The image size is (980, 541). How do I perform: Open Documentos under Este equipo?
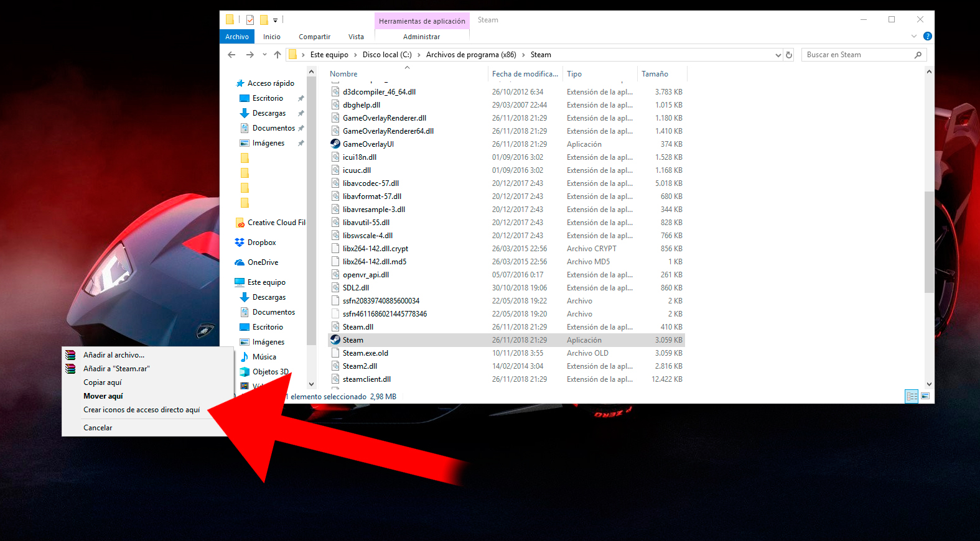coord(274,312)
